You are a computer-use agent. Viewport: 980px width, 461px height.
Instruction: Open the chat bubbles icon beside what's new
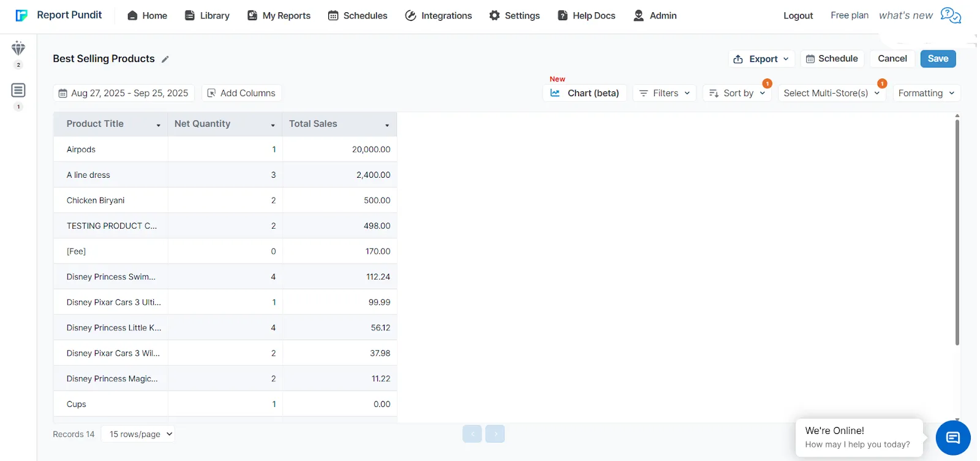(x=951, y=15)
